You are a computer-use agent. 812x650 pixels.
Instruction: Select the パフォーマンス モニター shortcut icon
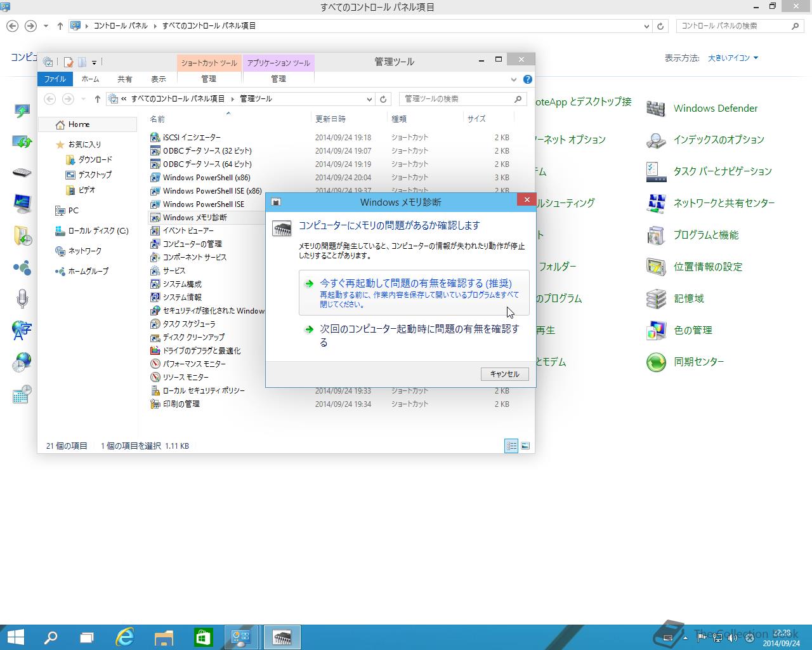[155, 364]
